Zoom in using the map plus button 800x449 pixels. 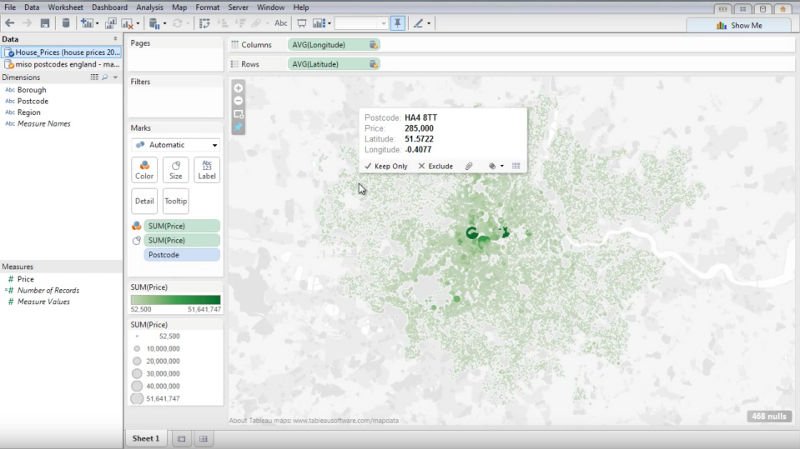coord(238,88)
